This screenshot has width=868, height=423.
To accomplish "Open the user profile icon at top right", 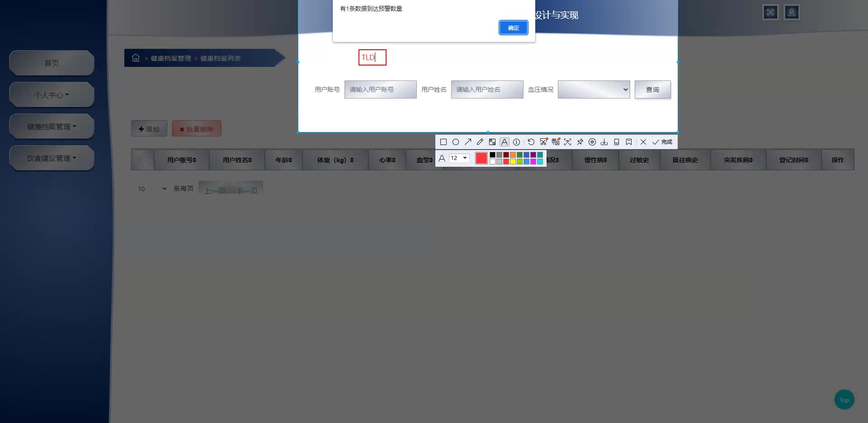I will [792, 12].
